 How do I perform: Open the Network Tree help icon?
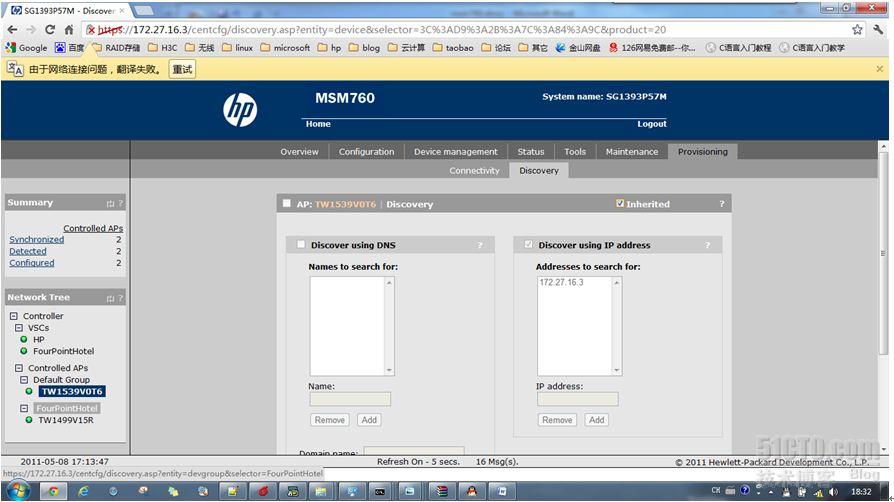click(120, 298)
